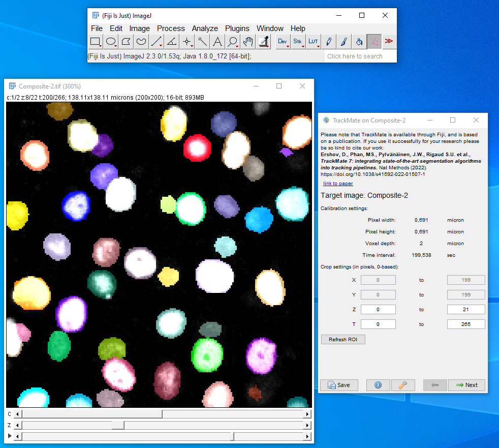Pick the Text tool
Screen dimensions: 499x448
tap(217, 42)
